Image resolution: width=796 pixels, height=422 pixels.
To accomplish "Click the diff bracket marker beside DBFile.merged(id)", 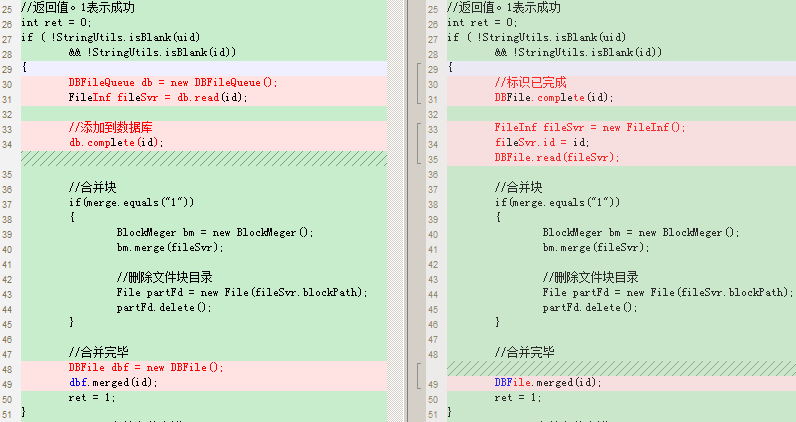I will click(x=418, y=376).
